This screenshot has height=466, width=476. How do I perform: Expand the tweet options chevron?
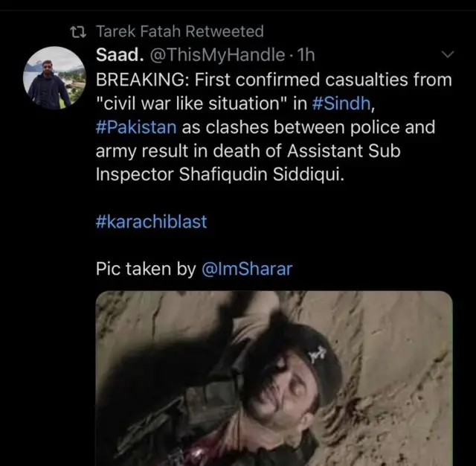tap(447, 54)
